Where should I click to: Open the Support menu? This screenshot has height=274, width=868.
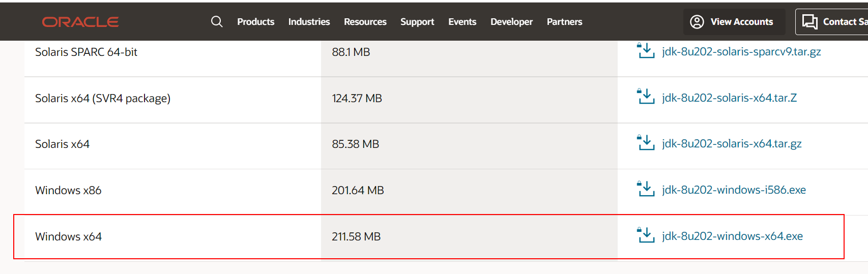417,22
